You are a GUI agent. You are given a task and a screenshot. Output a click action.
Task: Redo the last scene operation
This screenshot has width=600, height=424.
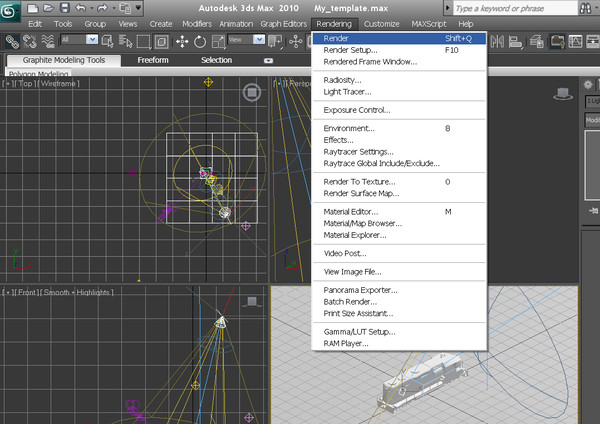pos(102,8)
